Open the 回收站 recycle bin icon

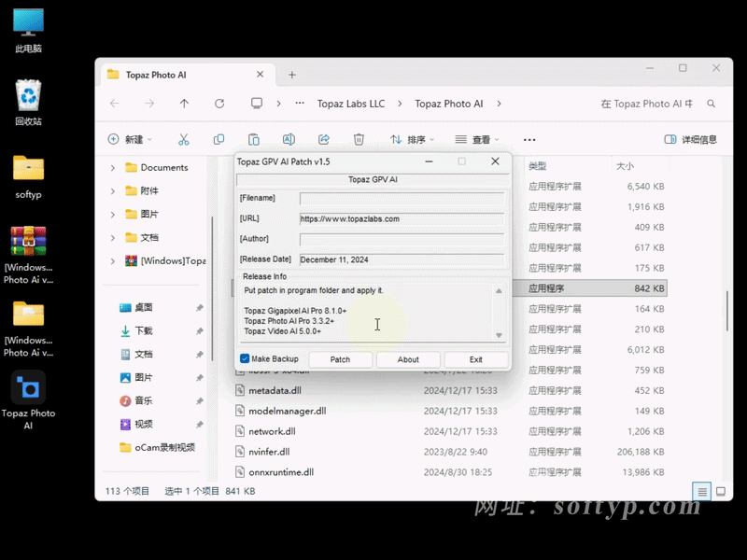28,102
